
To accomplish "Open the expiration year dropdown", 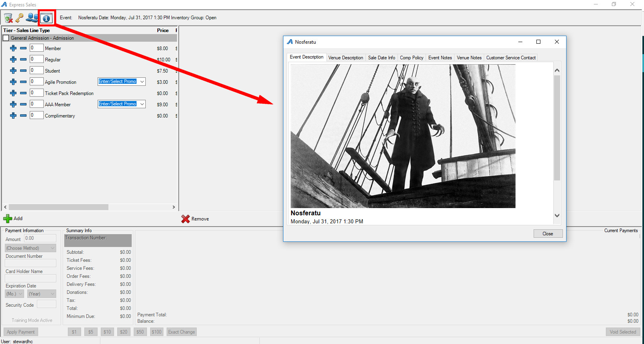I will tap(42, 294).
